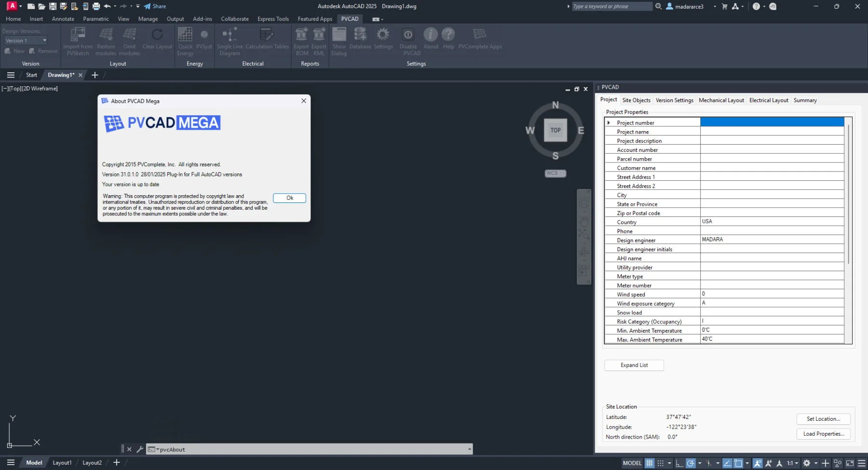Image resolution: width=868 pixels, height=470 pixels.
Task: Click the Load Properties... button
Action: tap(823, 434)
